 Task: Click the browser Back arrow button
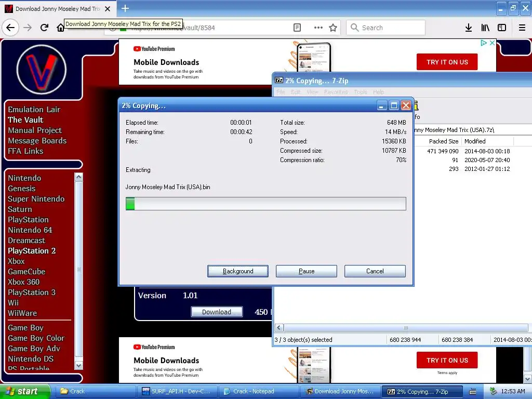click(x=10, y=28)
